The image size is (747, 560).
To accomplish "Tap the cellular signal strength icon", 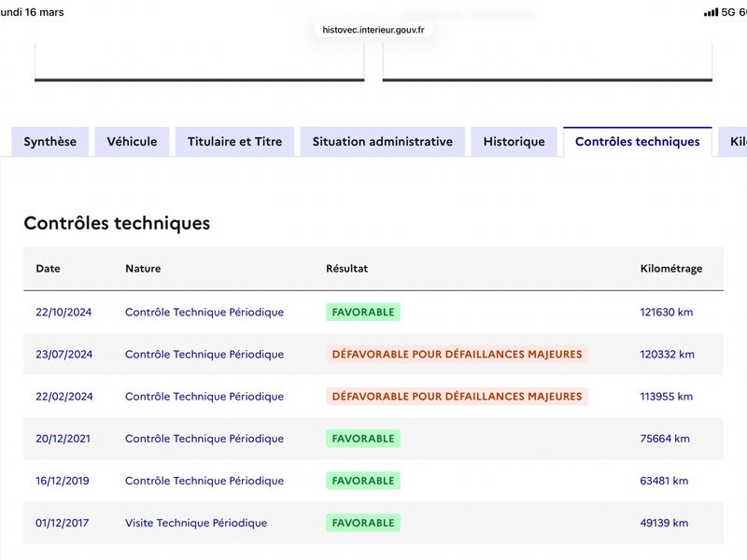I will (x=711, y=12).
